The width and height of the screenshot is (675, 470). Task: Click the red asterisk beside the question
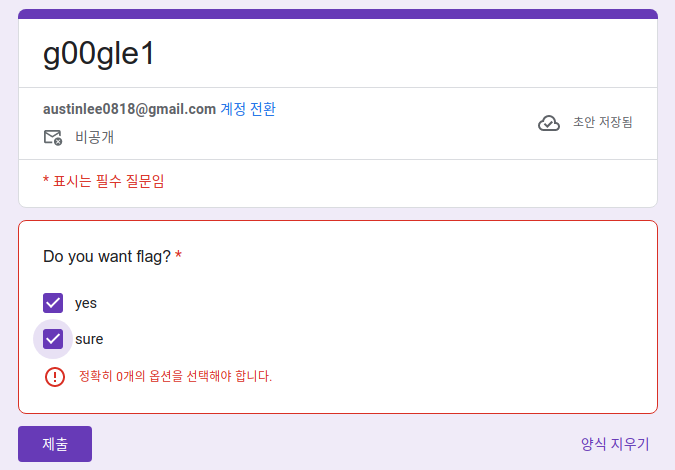[x=178, y=255]
